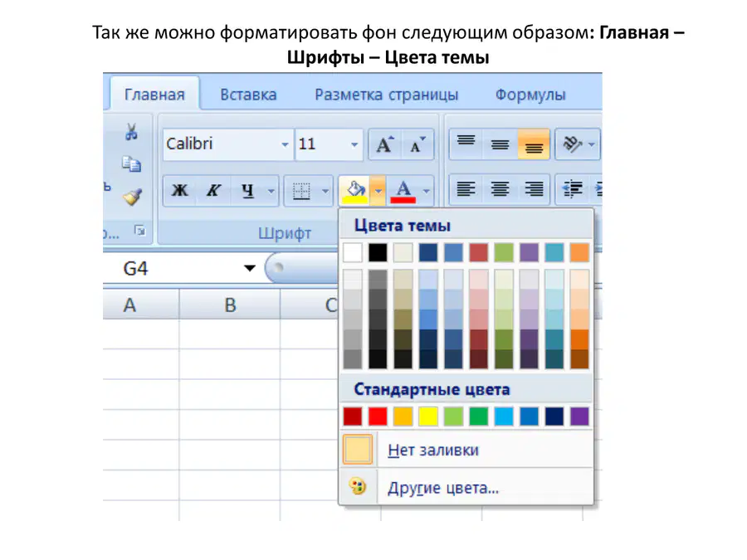Open Other Colors palette icon
Viewport: 747px width, 560px height.
coord(357,487)
